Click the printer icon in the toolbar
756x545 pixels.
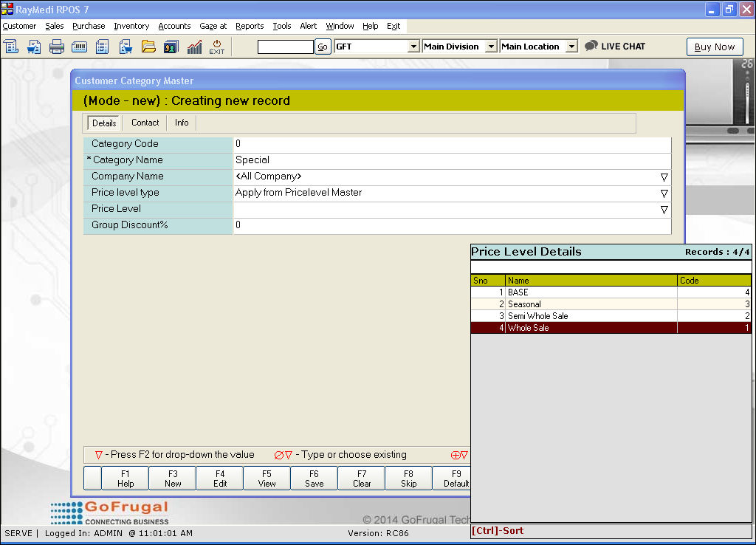(57, 47)
